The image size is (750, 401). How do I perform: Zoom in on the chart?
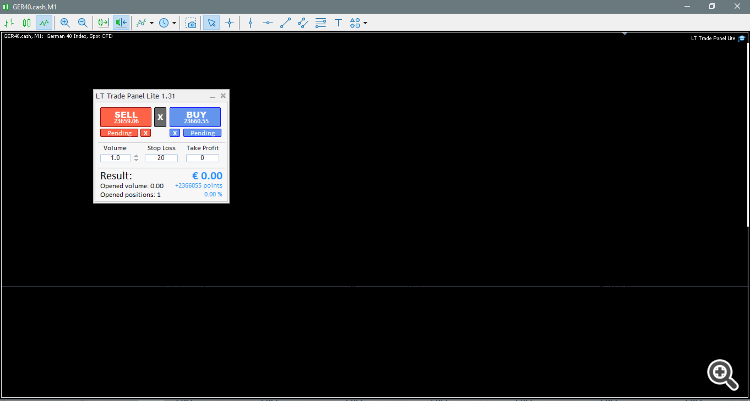65,22
